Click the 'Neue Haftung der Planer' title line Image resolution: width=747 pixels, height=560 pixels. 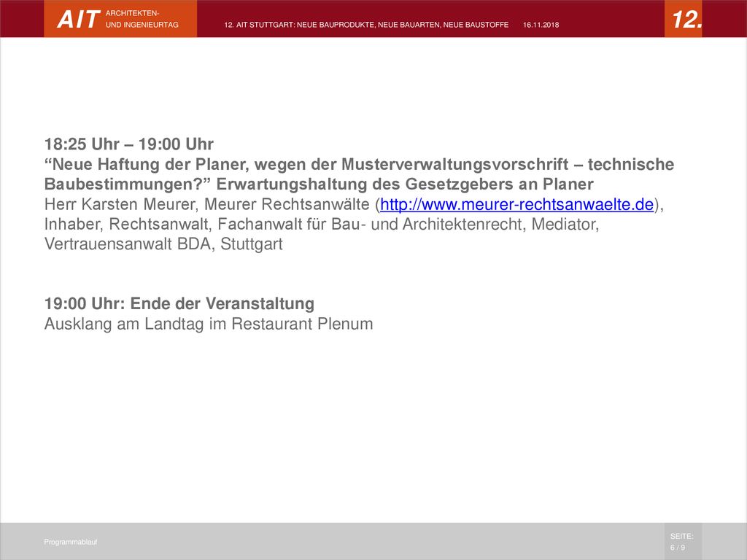[x=359, y=164]
